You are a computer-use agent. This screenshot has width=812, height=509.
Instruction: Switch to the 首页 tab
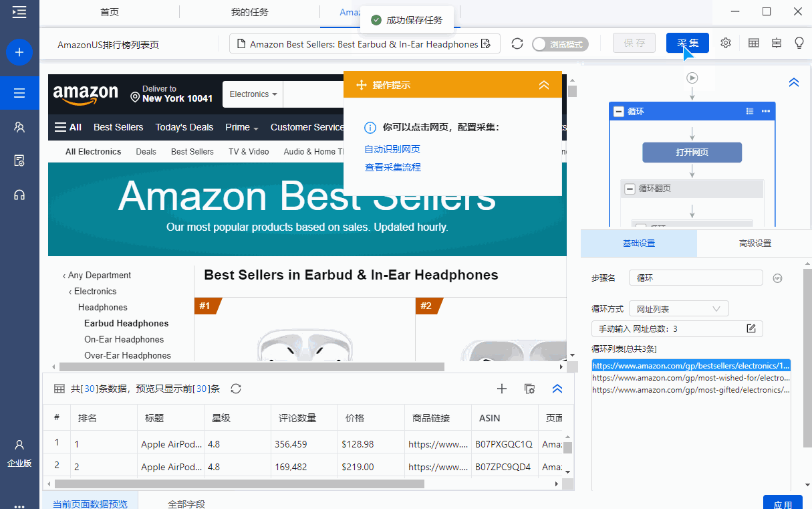pyautogui.click(x=110, y=12)
